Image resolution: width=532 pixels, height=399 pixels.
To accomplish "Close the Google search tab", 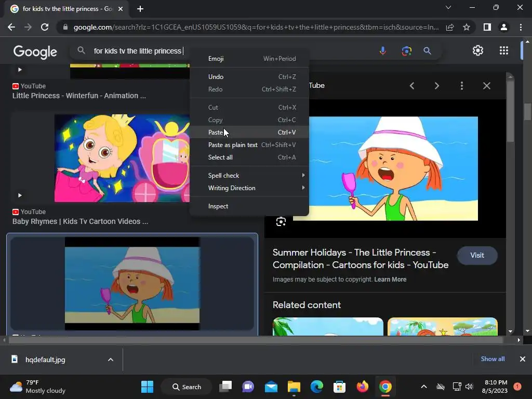I will [x=120, y=9].
